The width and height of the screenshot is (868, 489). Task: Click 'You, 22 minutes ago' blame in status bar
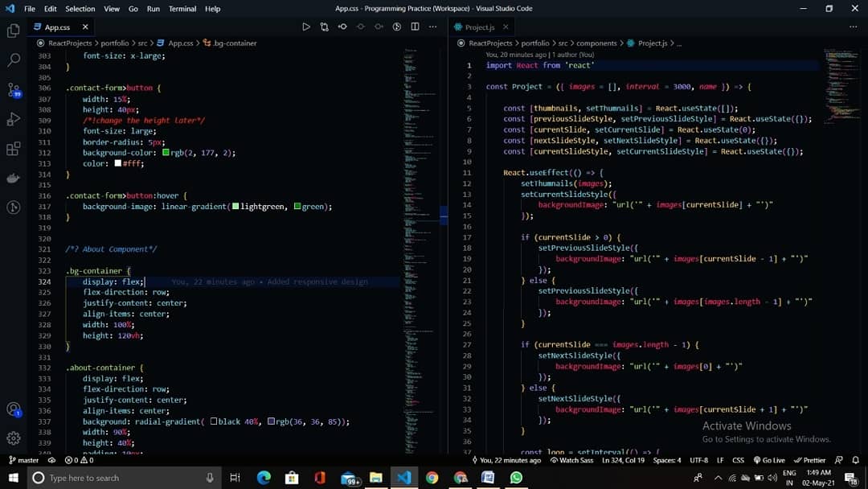[x=506, y=460]
